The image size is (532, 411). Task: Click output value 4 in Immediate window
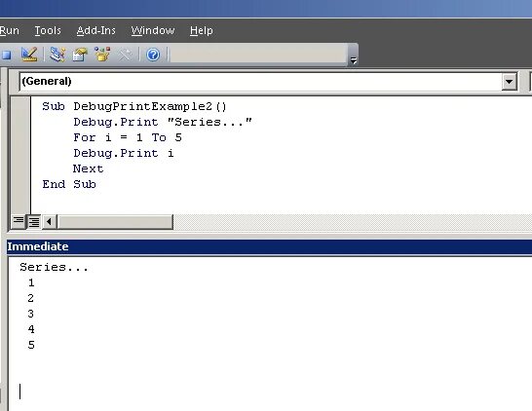(31, 329)
